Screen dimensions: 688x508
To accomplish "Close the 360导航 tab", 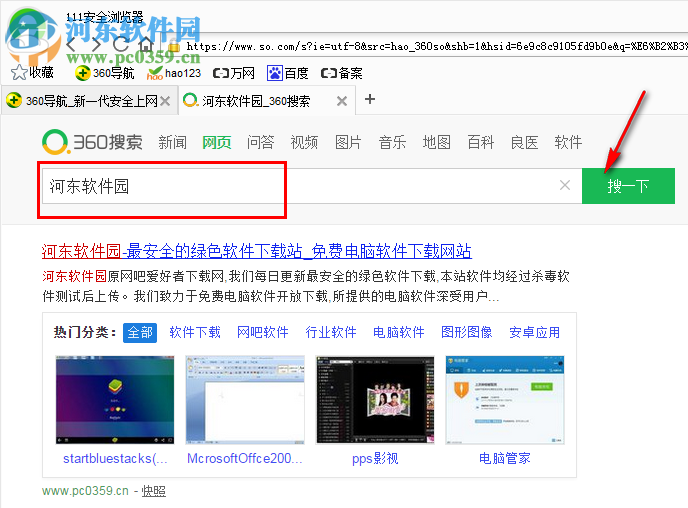I will 165,101.
